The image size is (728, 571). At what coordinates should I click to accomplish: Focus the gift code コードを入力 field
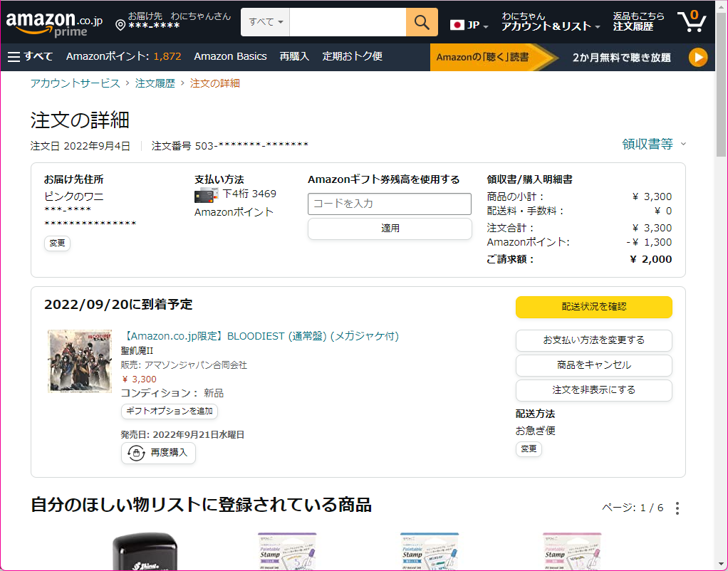[x=390, y=204]
